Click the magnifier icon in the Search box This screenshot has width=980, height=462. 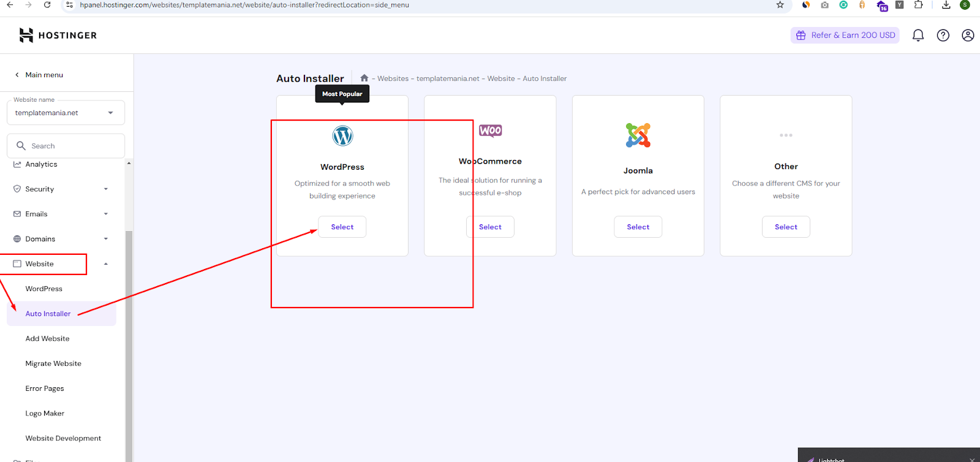tap(21, 146)
